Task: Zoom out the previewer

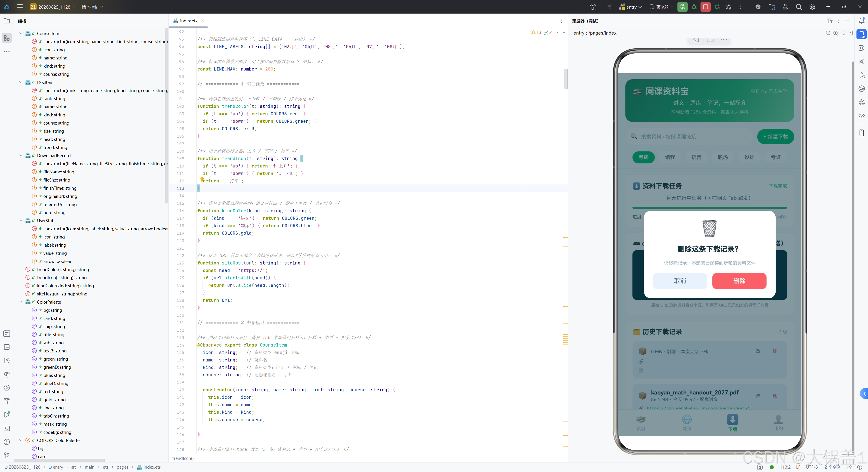Action: pos(828,33)
